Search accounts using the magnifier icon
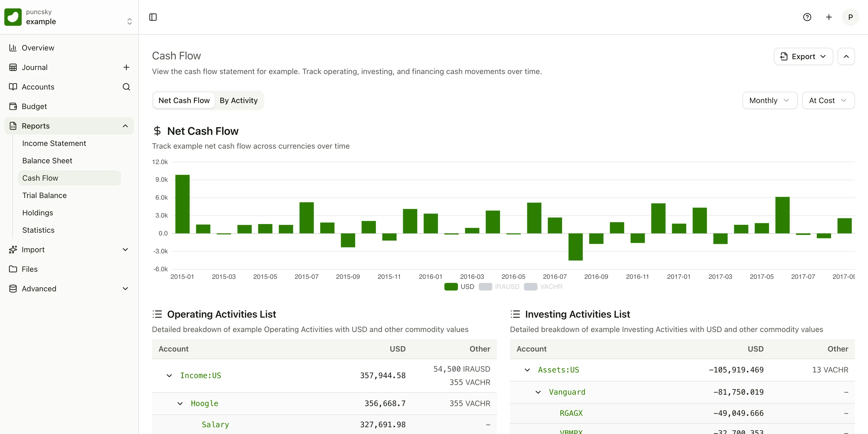The height and width of the screenshot is (434, 868). (126, 87)
